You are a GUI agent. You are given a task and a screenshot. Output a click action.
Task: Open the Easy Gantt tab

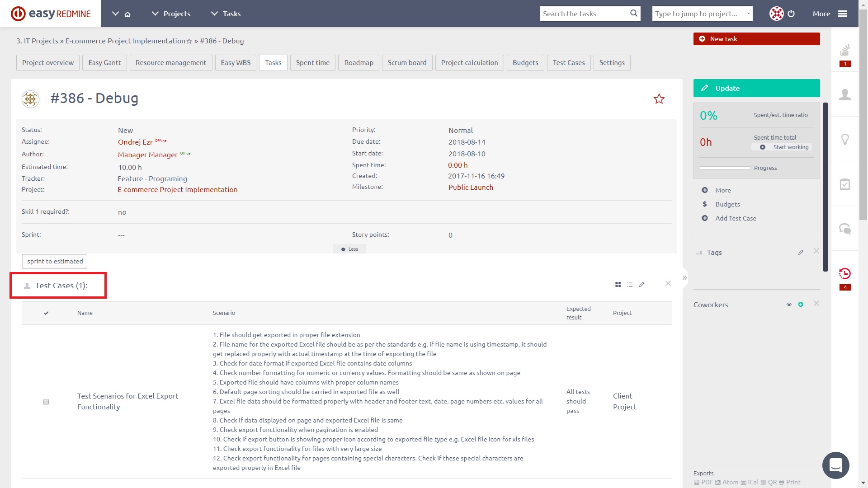coord(104,63)
